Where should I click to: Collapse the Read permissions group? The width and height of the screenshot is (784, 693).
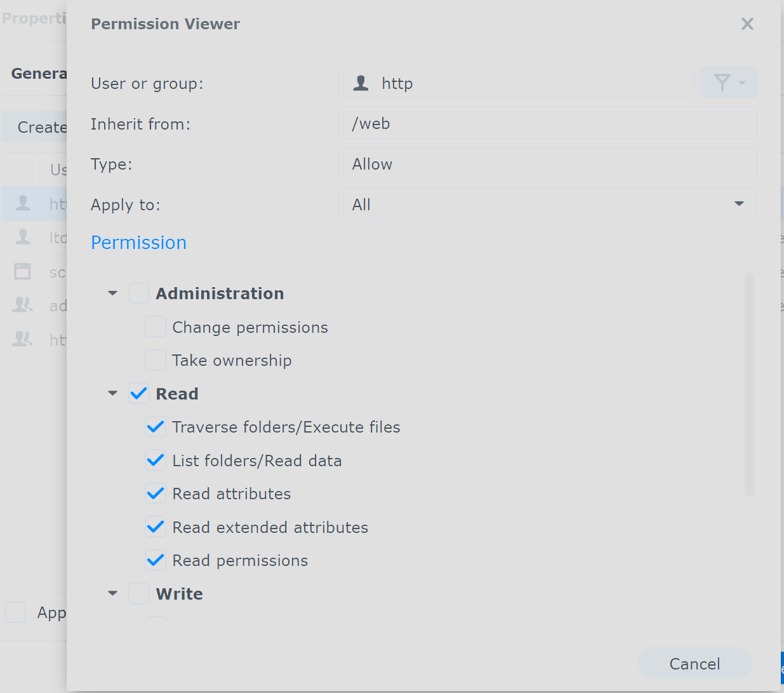113,393
